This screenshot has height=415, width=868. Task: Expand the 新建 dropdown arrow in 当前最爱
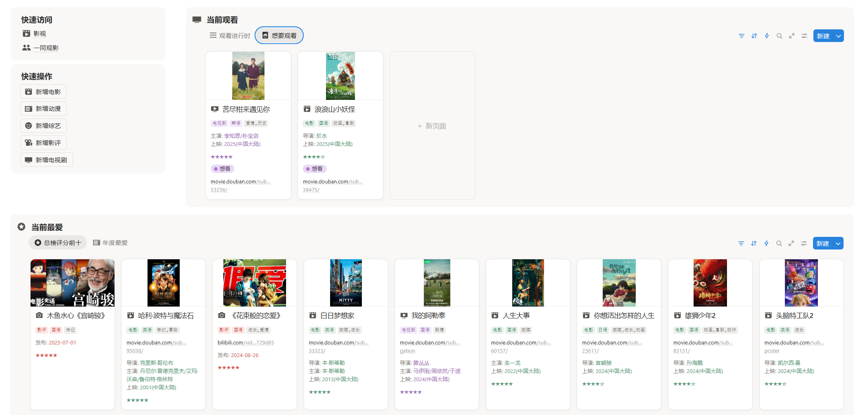pyautogui.click(x=838, y=243)
